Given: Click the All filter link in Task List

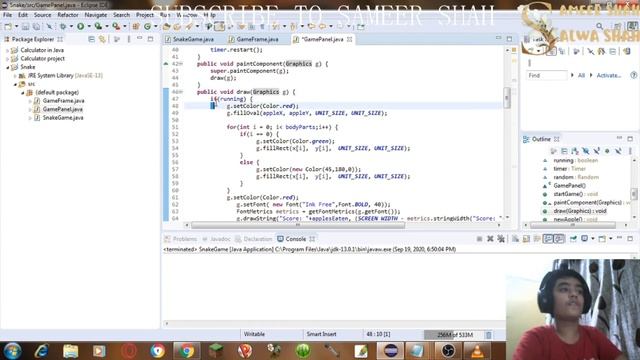Looking at the screenshot, I should [581, 75].
